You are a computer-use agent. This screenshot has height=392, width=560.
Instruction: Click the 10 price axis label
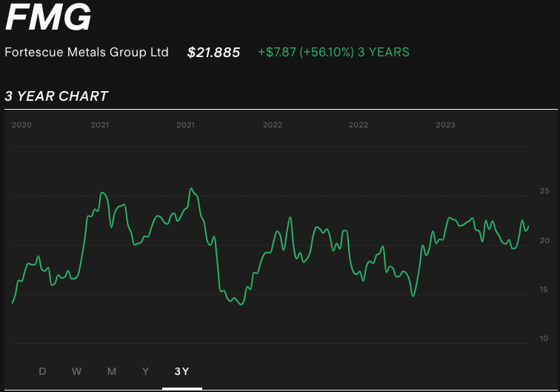544,339
